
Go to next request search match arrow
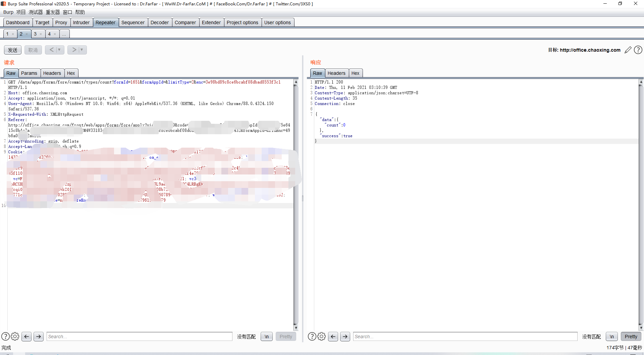click(39, 336)
